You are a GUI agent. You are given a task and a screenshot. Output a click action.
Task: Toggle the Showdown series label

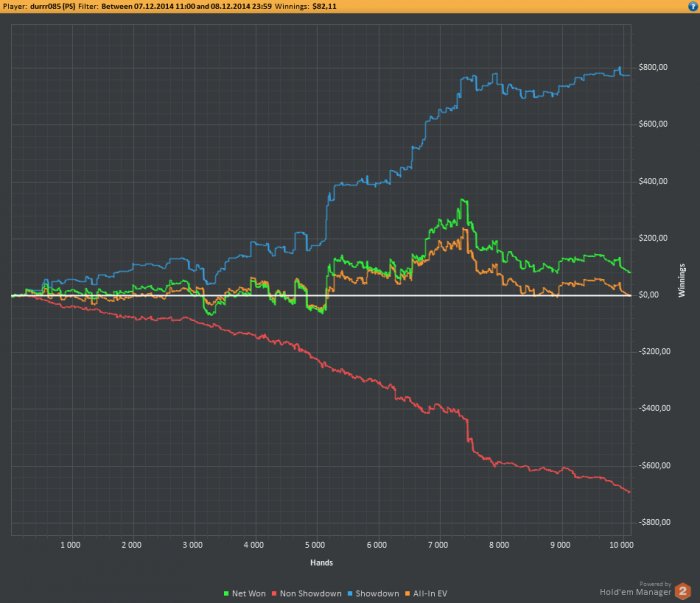click(x=377, y=594)
